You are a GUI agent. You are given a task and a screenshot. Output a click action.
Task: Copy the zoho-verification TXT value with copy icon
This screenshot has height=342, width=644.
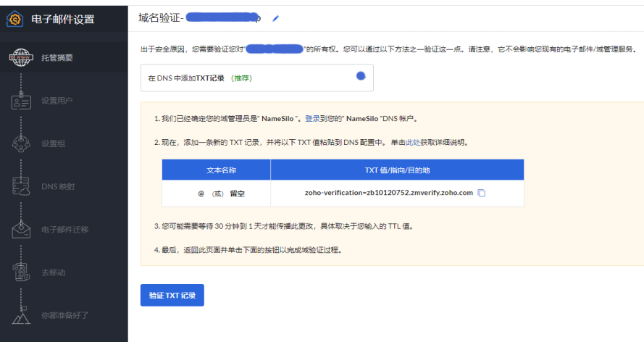pos(482,193)
